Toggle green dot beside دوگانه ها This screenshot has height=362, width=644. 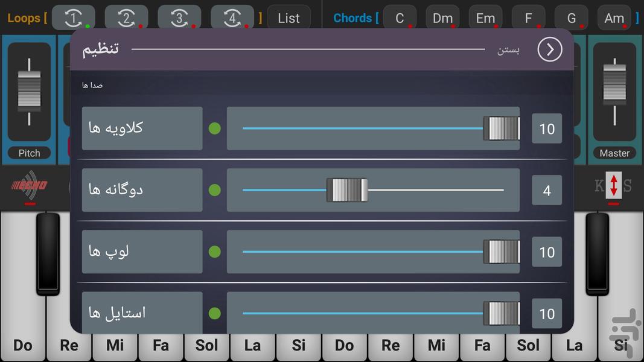point(214,190)
